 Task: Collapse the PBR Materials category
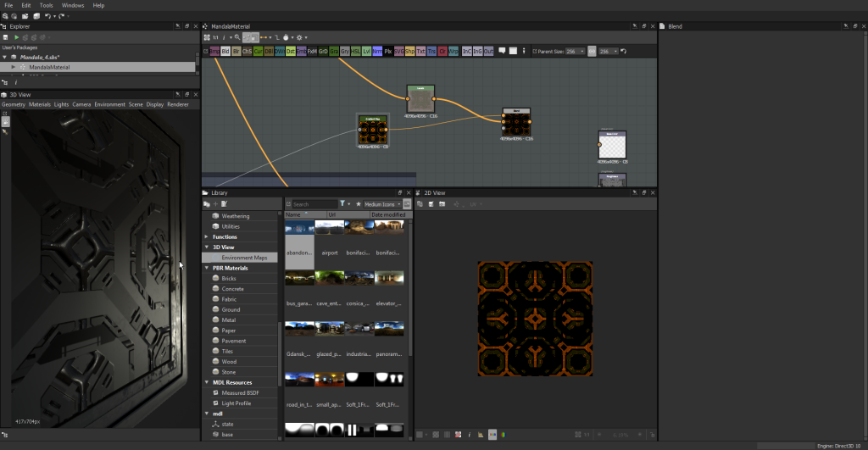click(207, 268)
